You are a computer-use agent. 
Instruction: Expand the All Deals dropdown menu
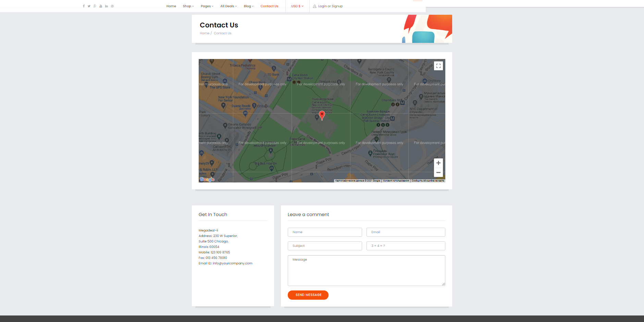tap(228, 6)
